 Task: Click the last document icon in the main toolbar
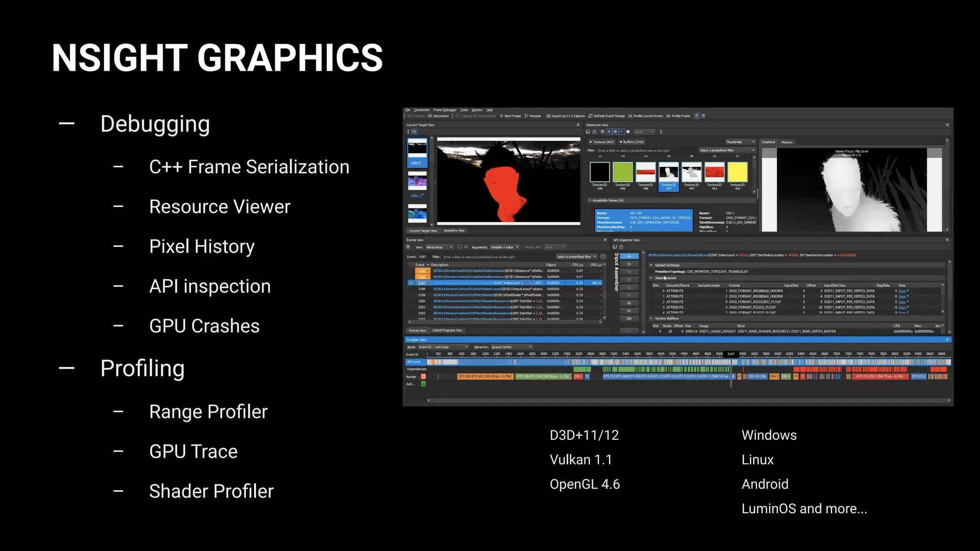pos(703,116)
